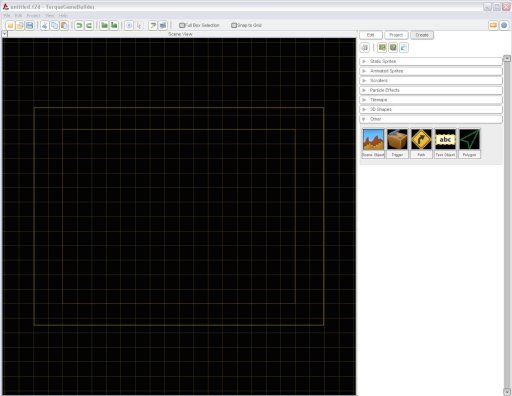
Task: Expand the Scrollers section
Action: click(x=431, y=81)
